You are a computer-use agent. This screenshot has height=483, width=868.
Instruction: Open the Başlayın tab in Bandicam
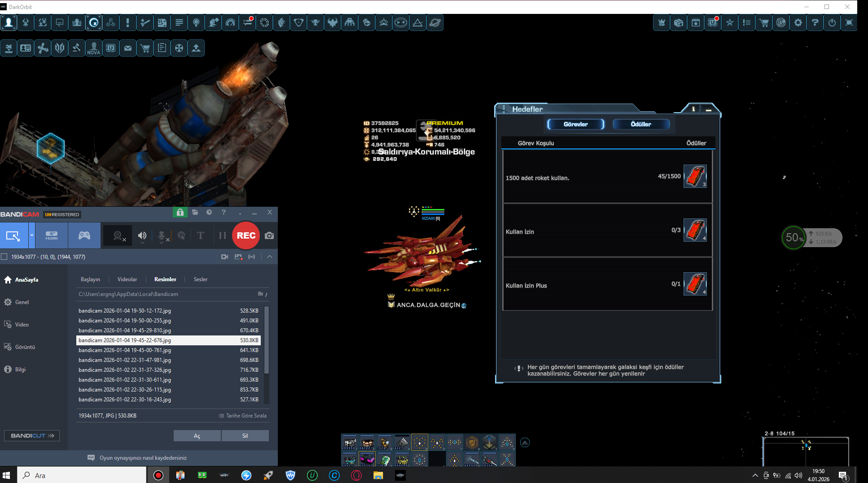(x=90, y=279)
